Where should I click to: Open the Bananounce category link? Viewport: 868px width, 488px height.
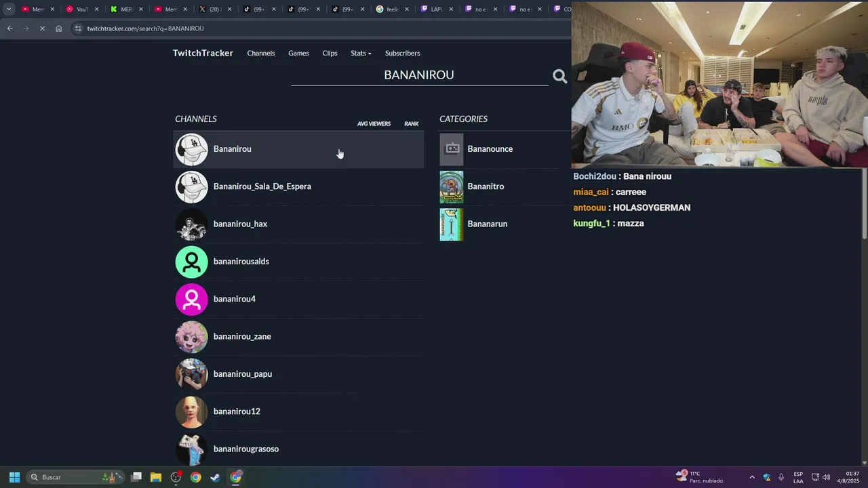point(490,149)
